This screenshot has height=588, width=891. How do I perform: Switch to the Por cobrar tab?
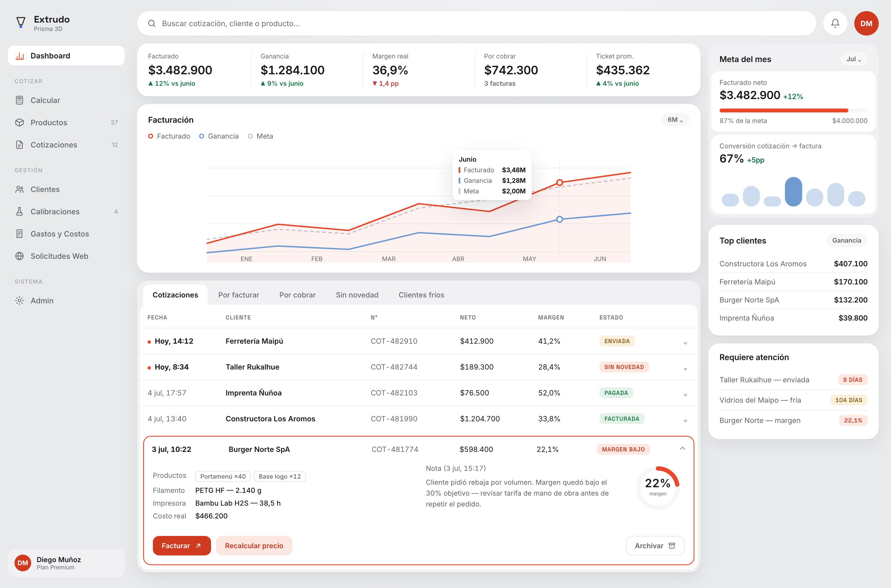click(297, 295)
